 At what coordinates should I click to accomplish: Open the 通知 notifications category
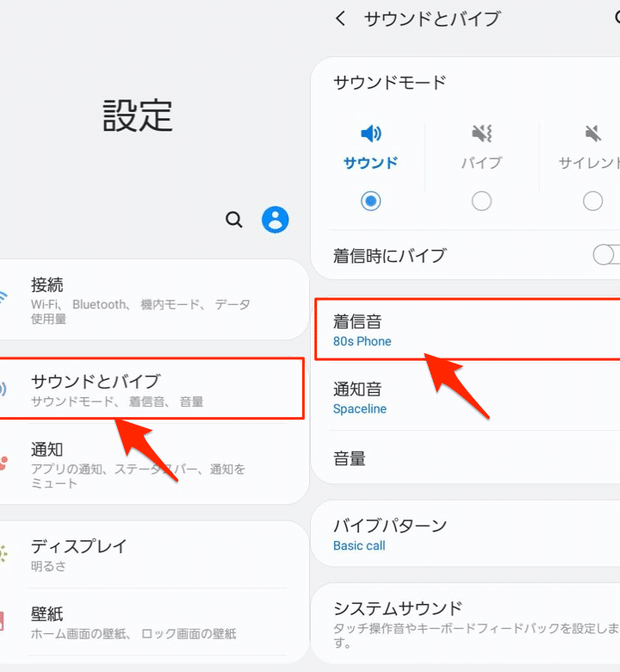[154, 464]
